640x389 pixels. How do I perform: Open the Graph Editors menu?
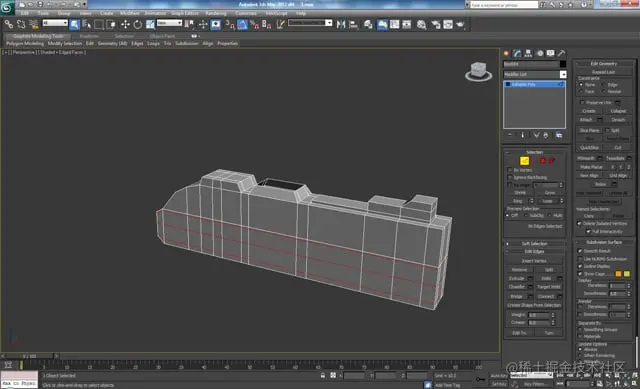coord(184,13)
